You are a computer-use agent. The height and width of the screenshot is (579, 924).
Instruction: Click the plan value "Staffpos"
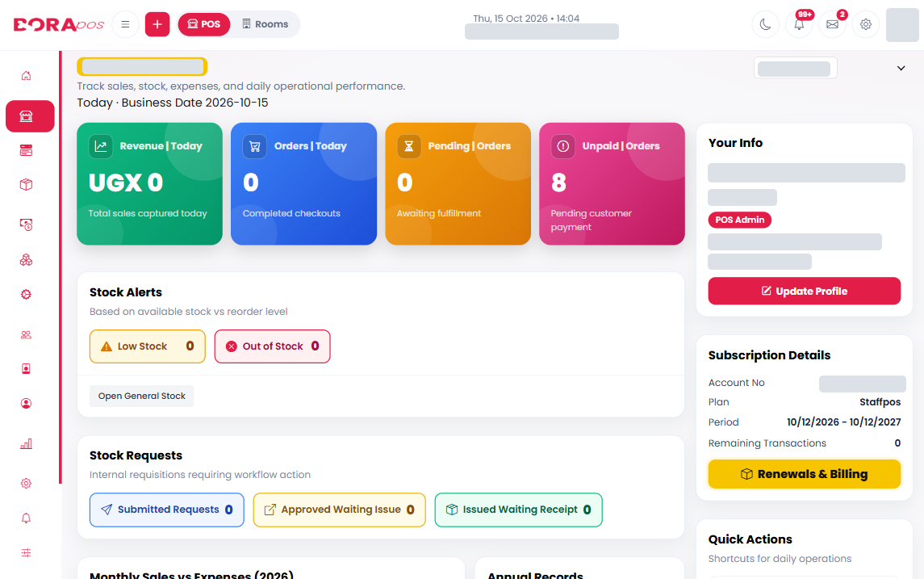[880, 402]
